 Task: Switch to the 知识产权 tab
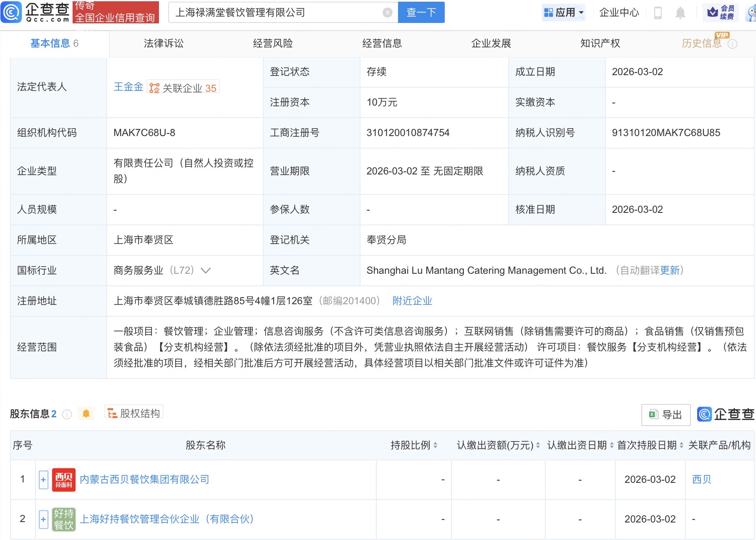[600, 43]
